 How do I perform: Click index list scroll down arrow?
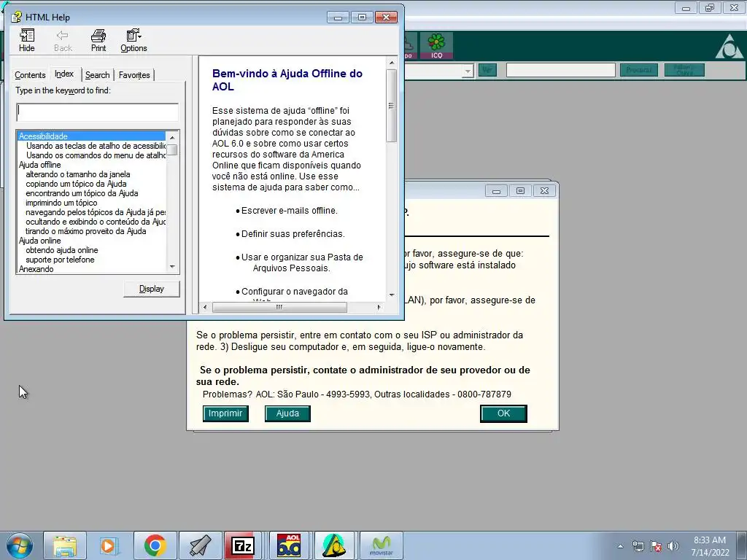click(x=172, y=267)
